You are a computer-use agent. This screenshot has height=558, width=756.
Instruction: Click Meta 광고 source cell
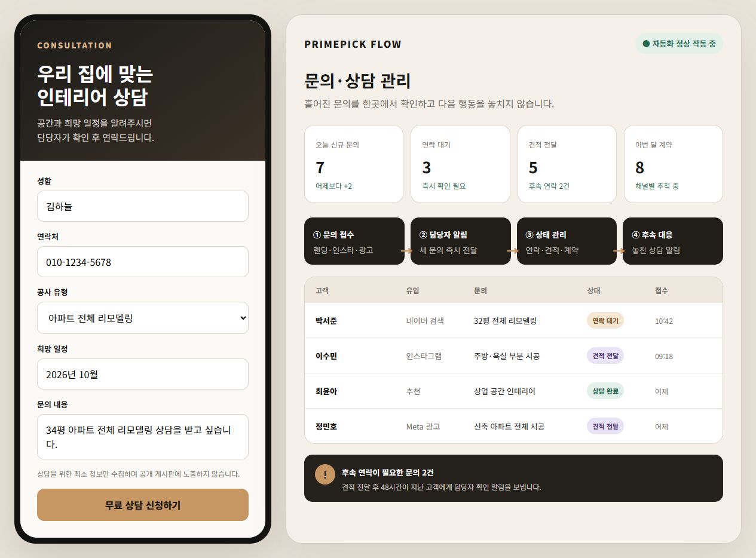click(423, 427)
